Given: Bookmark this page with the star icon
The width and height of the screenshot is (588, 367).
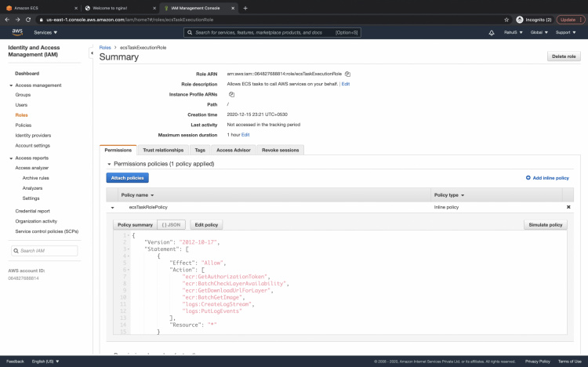Looking at the screenshot, I should tap(508, 19).
